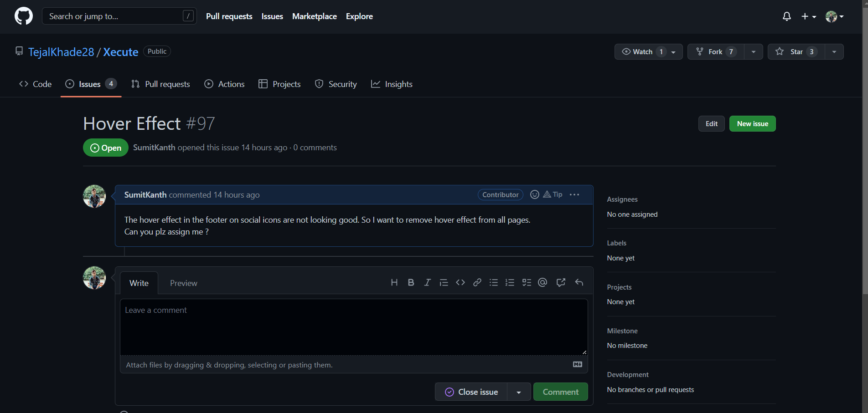Viewport: 868px width, 413px height.
Task: Click the Markdown supported icon
Action: pyautogui.click(x=578, y=364)
